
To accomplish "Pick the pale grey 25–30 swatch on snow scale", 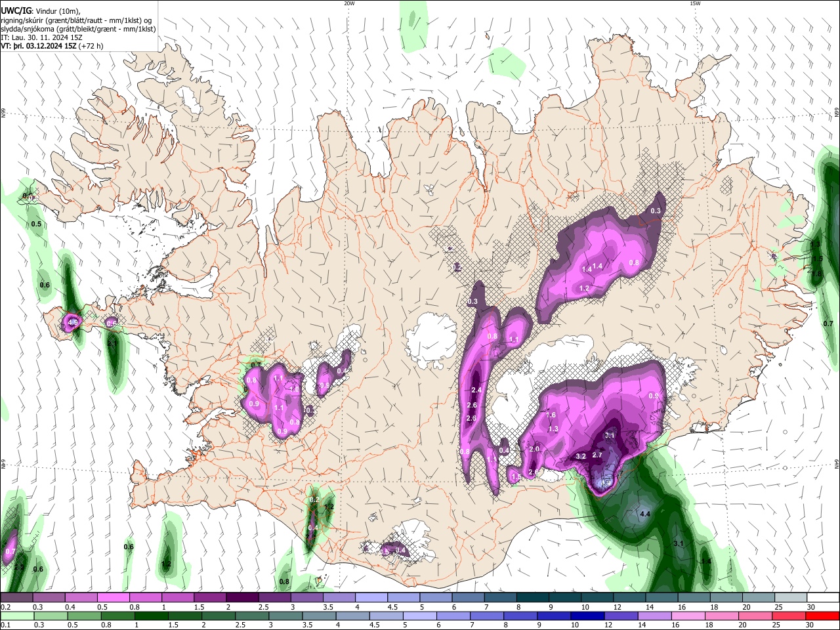I will click(x=791, y=598).
